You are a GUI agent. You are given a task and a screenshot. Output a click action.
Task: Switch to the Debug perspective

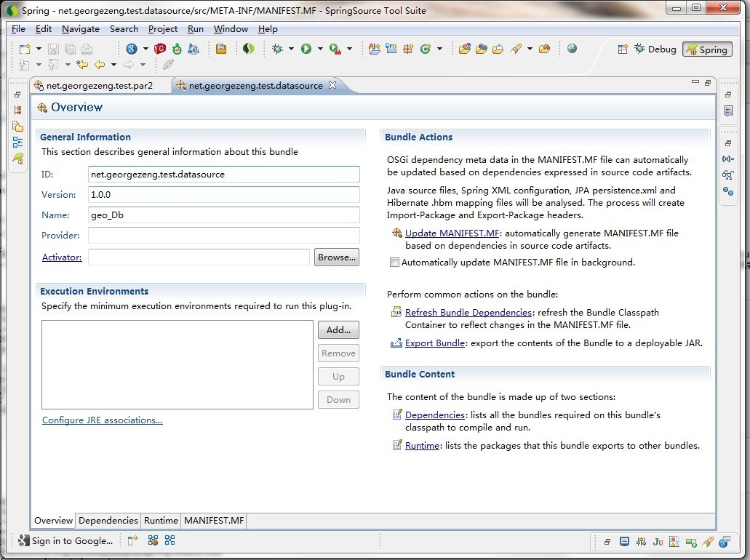coord(655,49)
